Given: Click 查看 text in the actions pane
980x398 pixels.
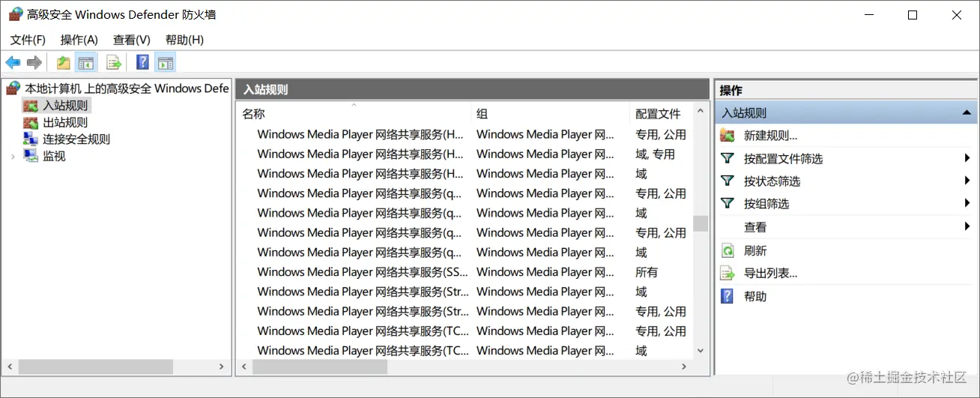Looking at the screenshot, I should click(755, 227).
